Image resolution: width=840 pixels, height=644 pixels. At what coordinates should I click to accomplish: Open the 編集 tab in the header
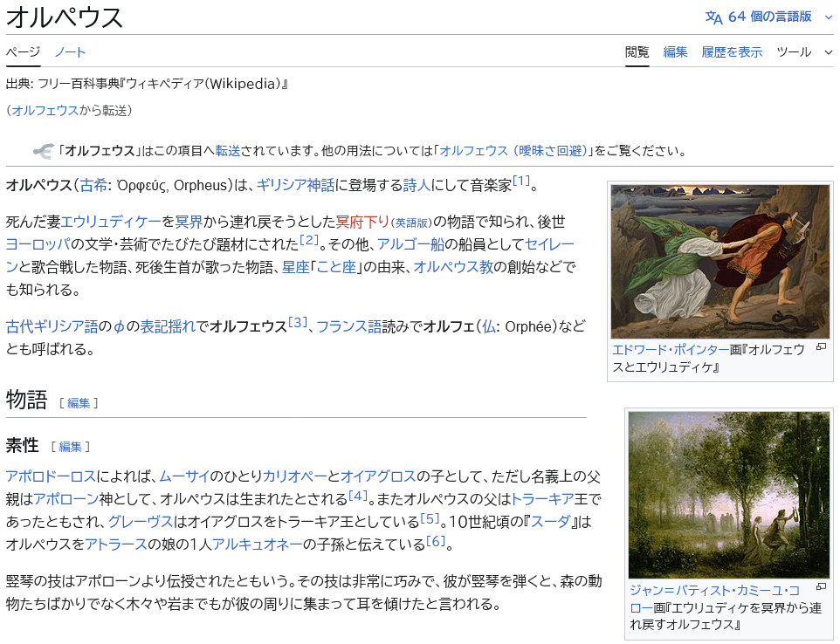click(675, 52)
